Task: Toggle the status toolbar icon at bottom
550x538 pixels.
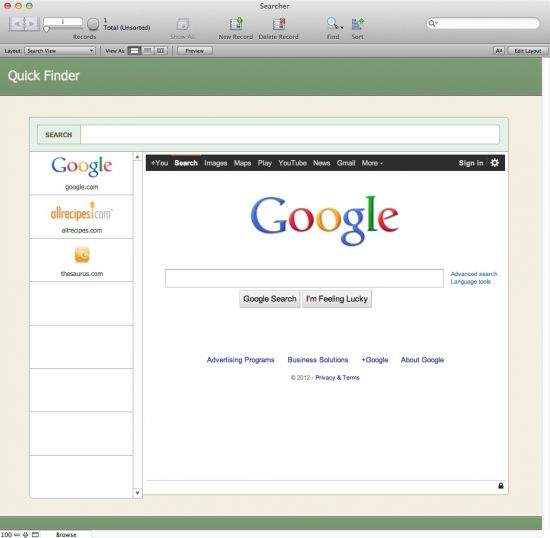Action: click(35, 534)
